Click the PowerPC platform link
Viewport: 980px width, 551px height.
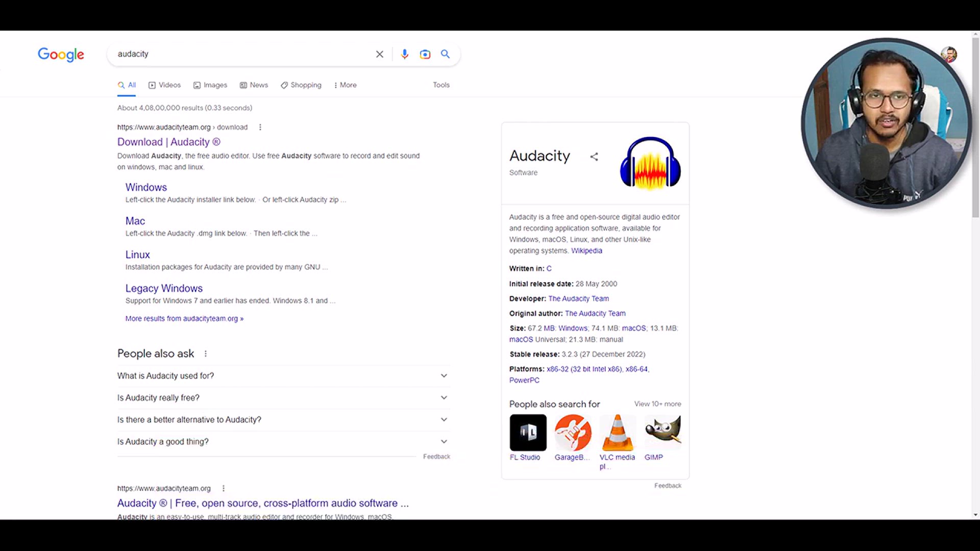click(x=524, y=380)
